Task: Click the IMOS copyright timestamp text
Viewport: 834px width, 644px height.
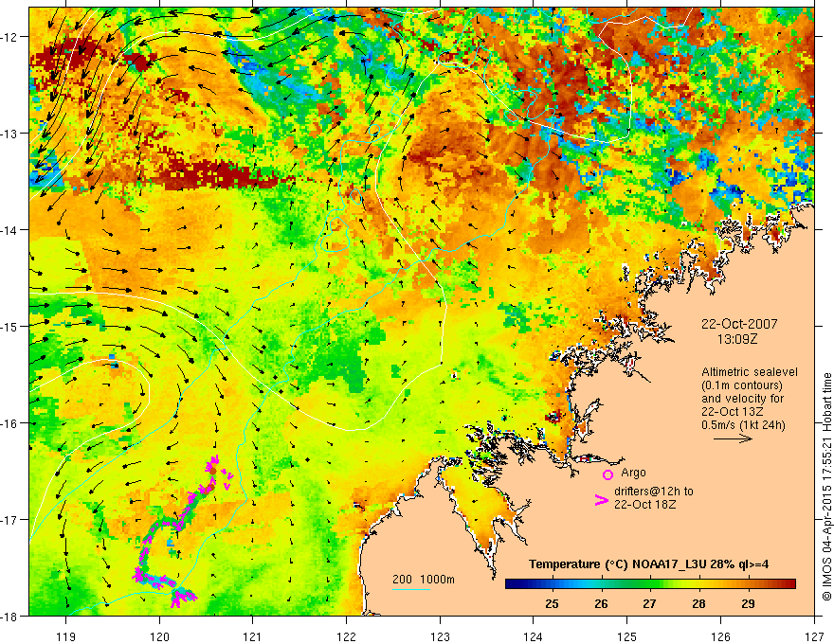Action: pos(826,486)
